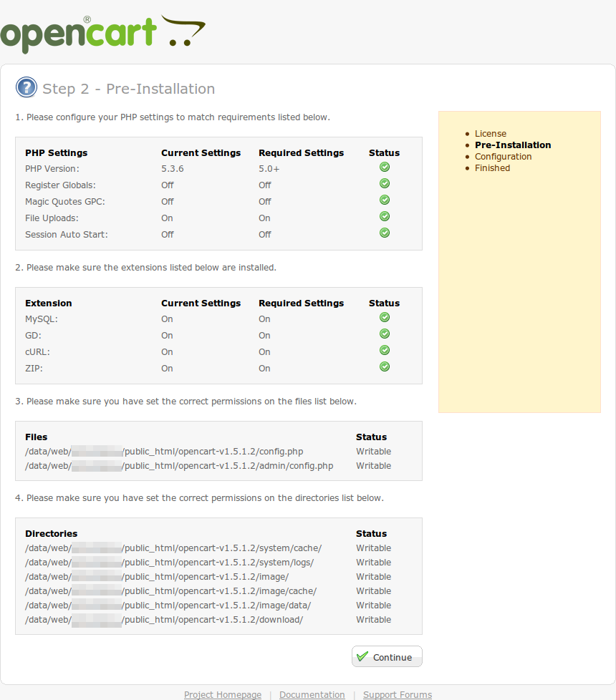Click the 'Session Auto Start:' row label
The image size is (616, 700).
[x=67, y=235]
